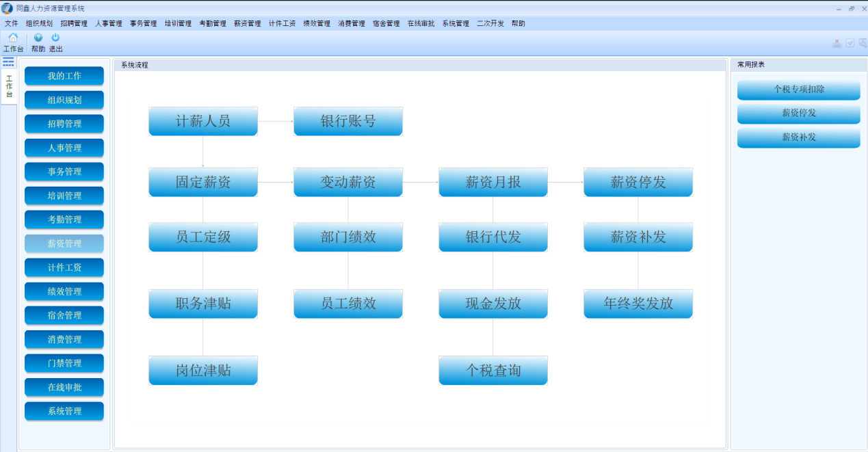The height and width of the screenshot is (452, 868).
Task: Click the 银行代发 flow button
Action: pos(493,237)
